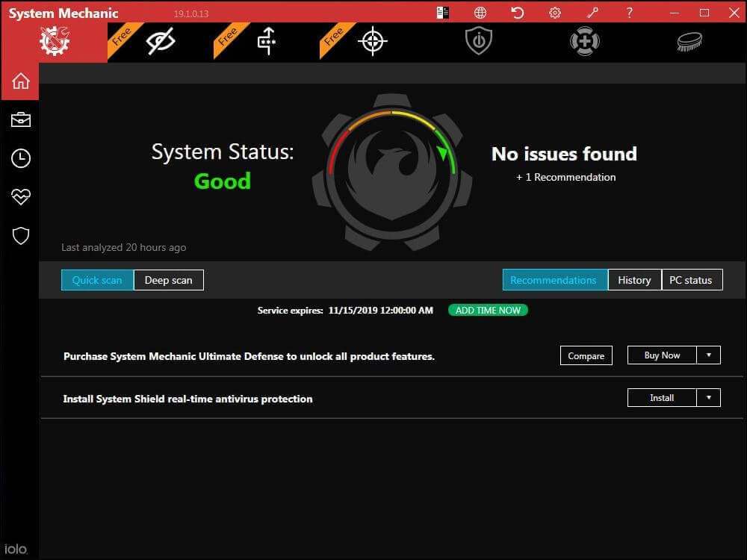Screen dimensions: 747x560
Task: Open the Home dashboard icon in sidebar
Action: (19, 80)
